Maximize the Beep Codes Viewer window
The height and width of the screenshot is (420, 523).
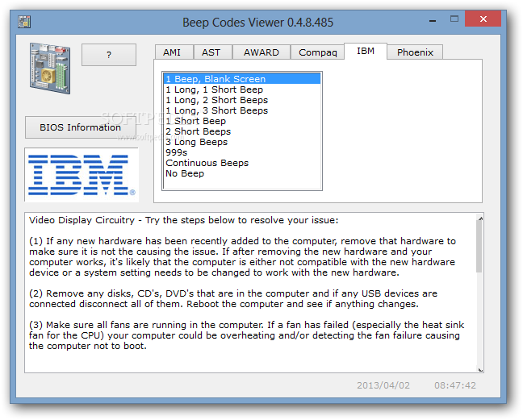click(454, 19)
